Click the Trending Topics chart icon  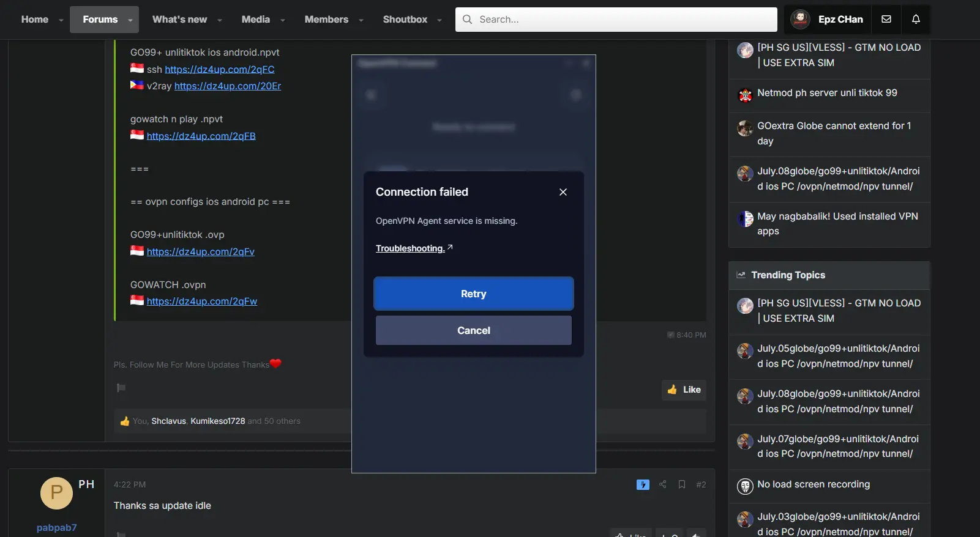[741, 275]
